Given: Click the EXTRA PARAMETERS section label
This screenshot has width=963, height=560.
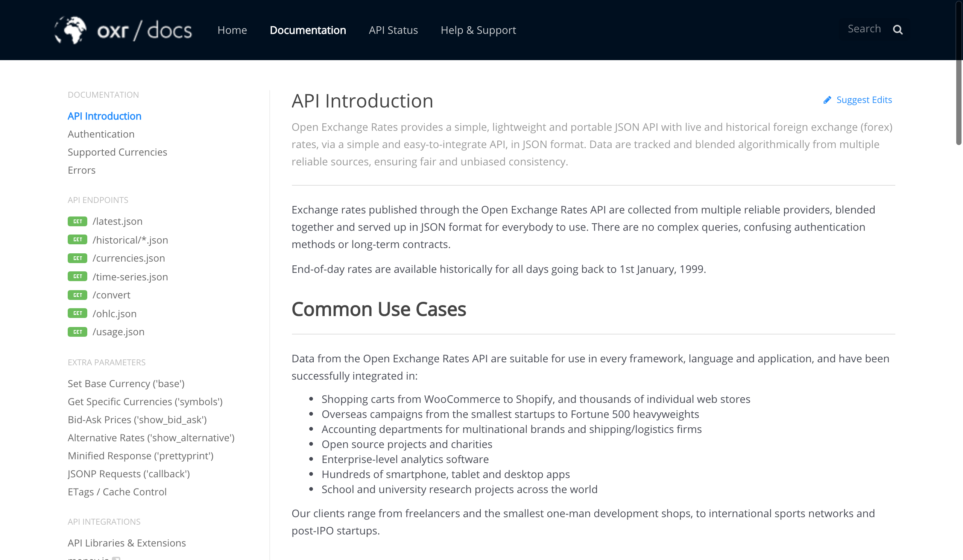Looking at the screenshot, I should (106, 362).
